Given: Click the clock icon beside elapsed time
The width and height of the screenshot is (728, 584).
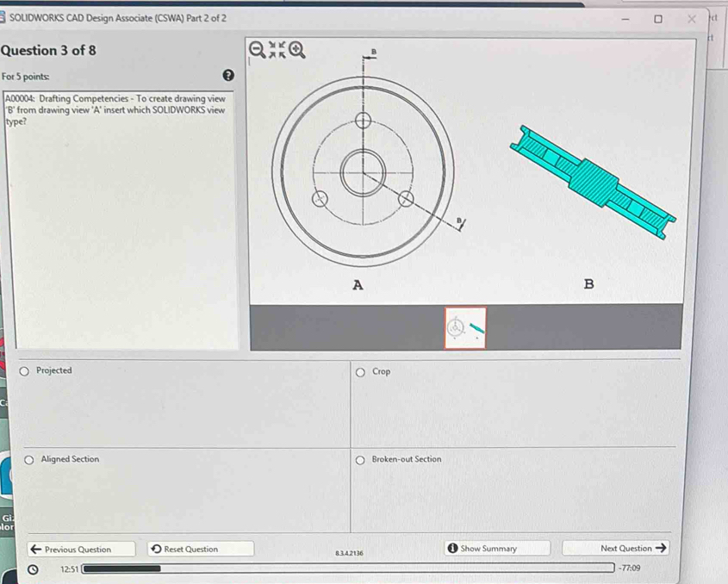Looking at the screenshot, I should (33, 569).
